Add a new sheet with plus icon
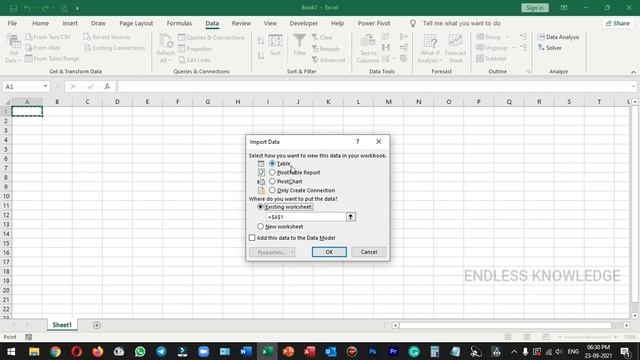 pos(97,325)
